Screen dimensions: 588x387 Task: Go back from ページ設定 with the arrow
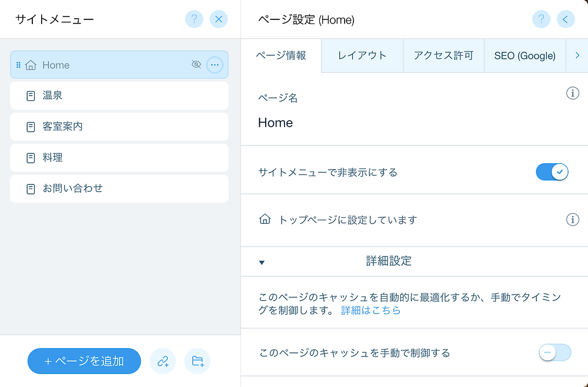click(x=566, y=19)
